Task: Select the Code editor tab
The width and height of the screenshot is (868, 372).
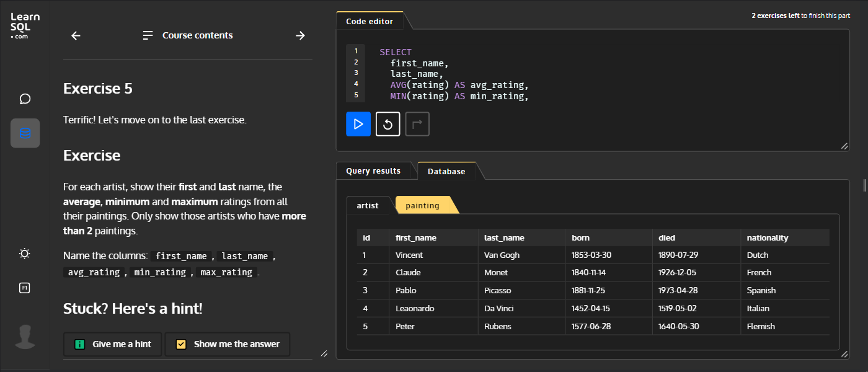Action: point(370,21)
